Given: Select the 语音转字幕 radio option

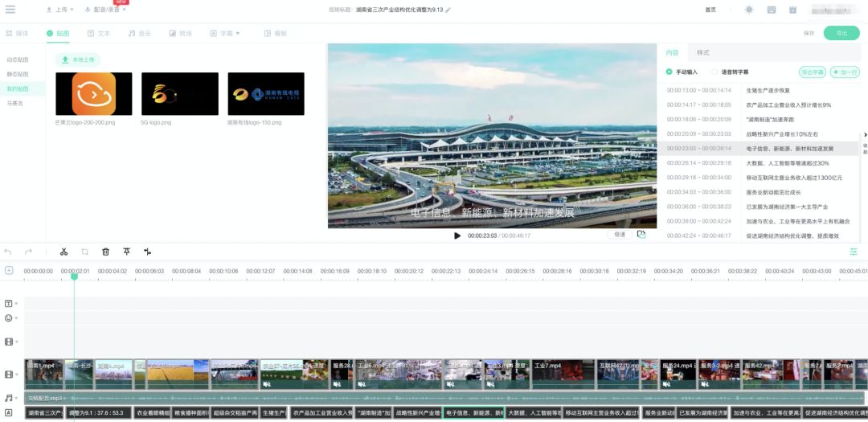Looking at the screenshot, I should [x=714, y=72].
